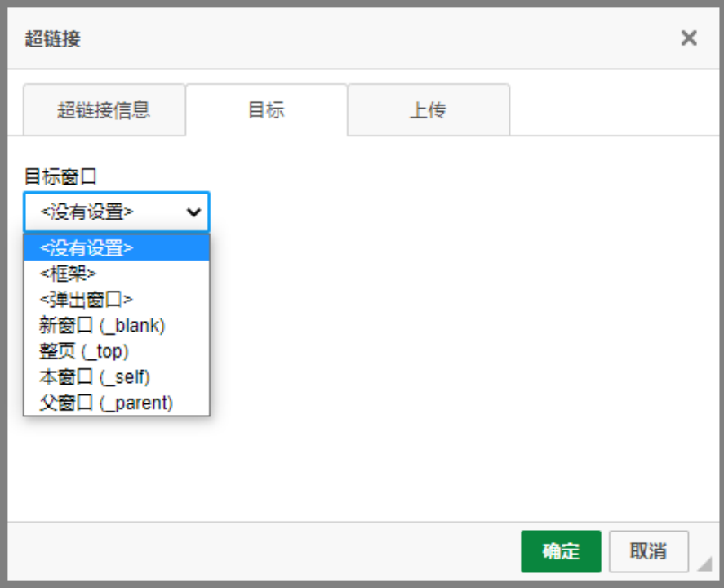The height and width of the screenshot is (588, 724).
Task: Switch to the 超链接信息 tab
Action: tap(104, 110)
